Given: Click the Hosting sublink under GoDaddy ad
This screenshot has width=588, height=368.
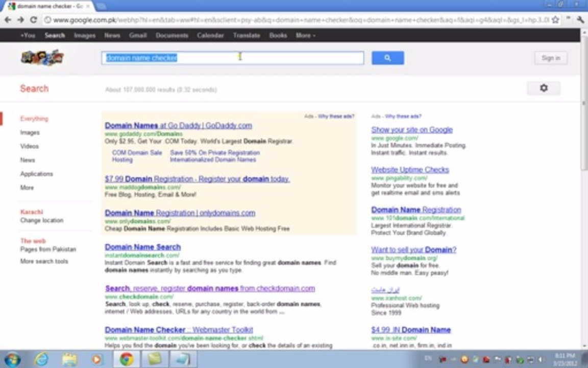Looking at the screenshot, I should (122, 159).
